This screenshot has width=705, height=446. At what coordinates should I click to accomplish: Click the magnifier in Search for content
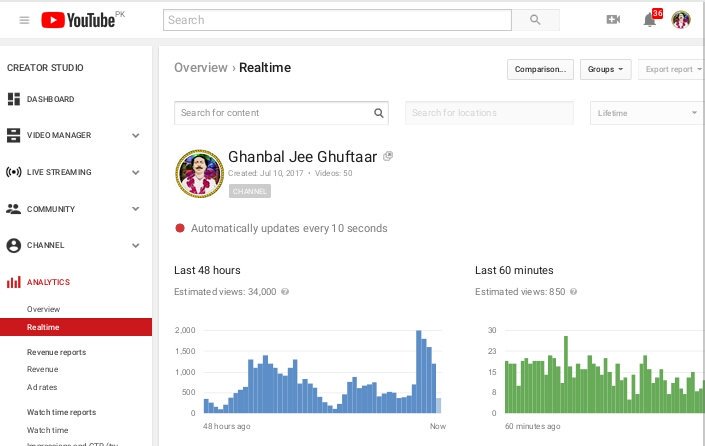click(x=379, y=113)
